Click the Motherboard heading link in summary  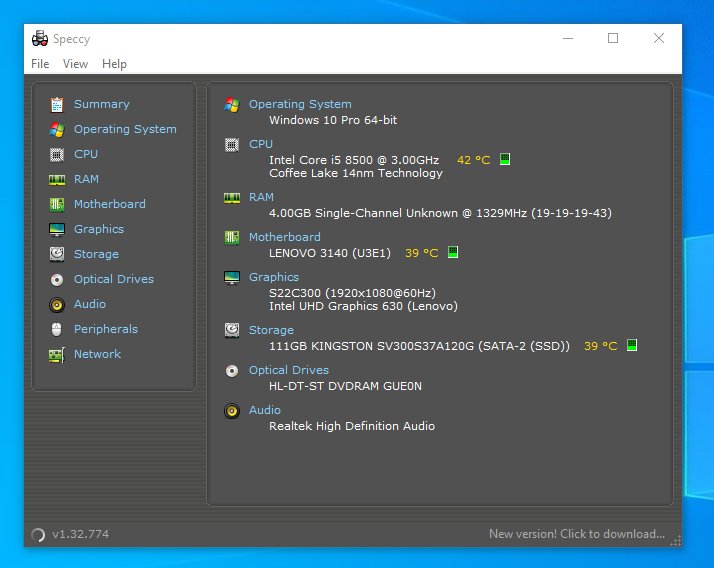(x=285, y=237)
